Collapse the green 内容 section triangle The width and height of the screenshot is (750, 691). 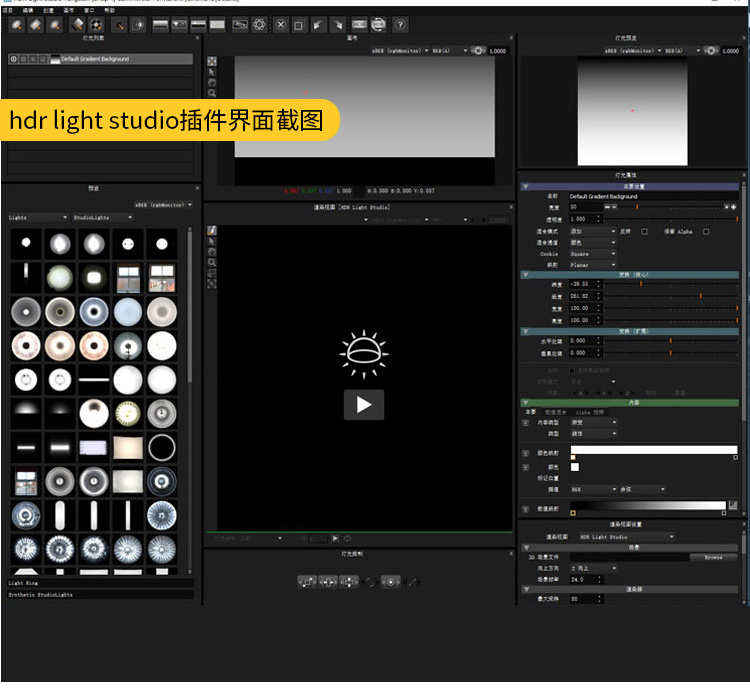pyautogui.click(x=525, y=403)
